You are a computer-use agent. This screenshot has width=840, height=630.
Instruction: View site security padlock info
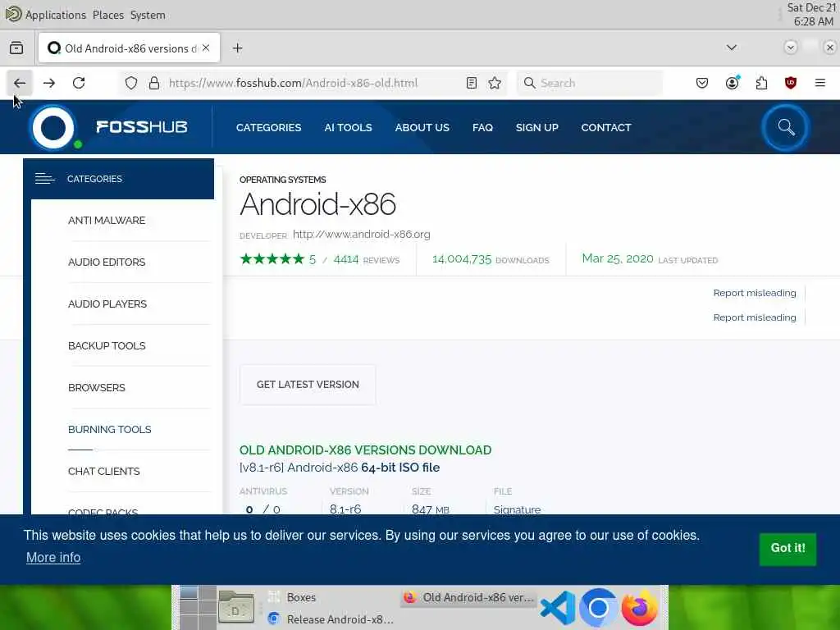click(x=154, y=83)
